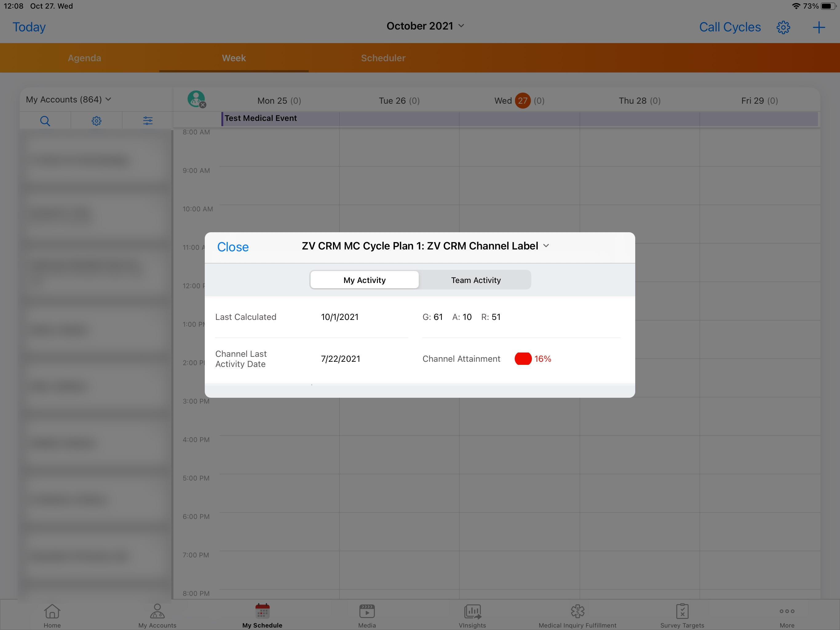Switch to the Agenda tab
This screenshot has width=840, height=630.
pyautogui.click(x=84, y=58)
